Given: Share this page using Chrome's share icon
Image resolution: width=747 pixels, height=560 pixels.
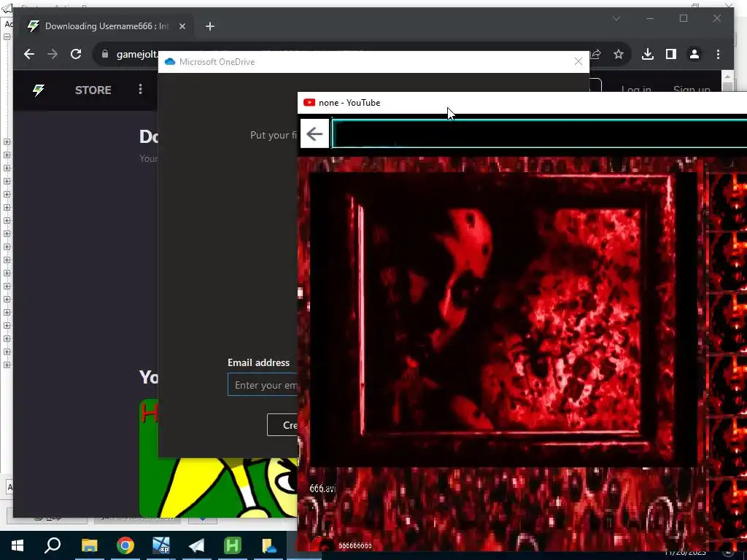Looking at the screenshot, I should [x=596, y=54].
